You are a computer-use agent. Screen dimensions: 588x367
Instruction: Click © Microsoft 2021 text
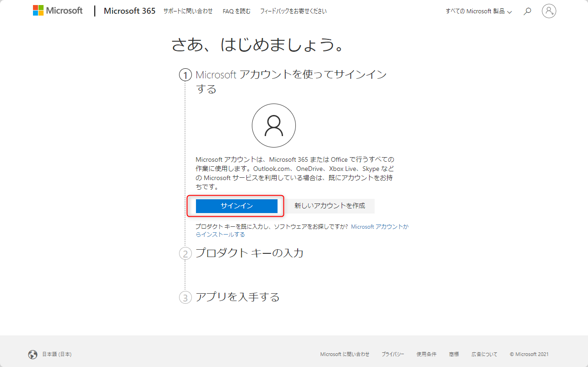[x=529, y=354]
